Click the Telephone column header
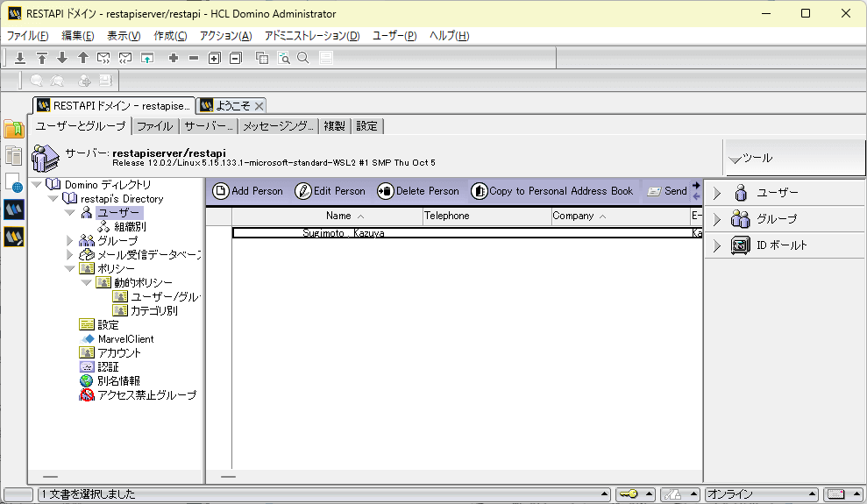Image resolution: width=867 pixels, height=504 pixels. [487, 217]
